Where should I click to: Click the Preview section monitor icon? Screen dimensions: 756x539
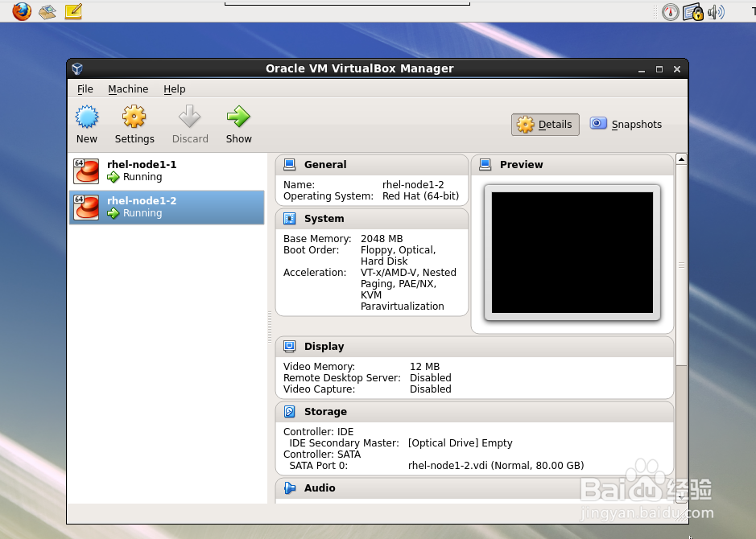click(x=485, y=165)
